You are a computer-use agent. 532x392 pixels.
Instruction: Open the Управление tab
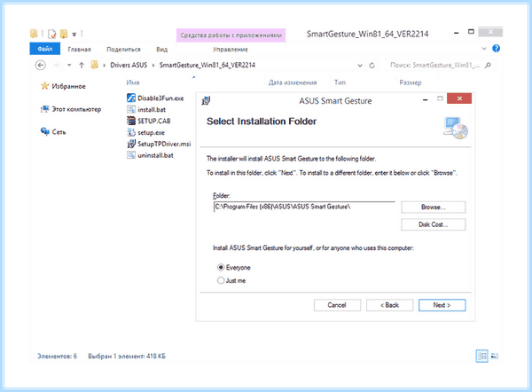click(230, 50)
